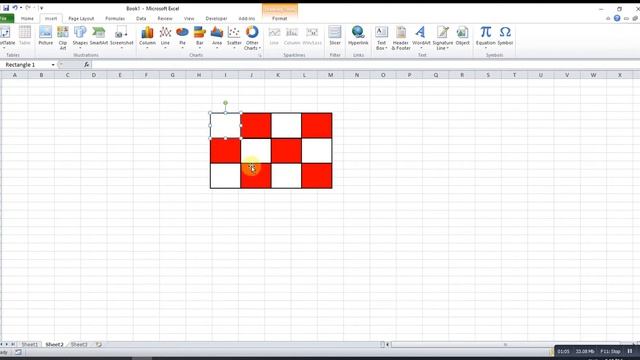Switch to the View tab
Image resolution: width=640 pixels, height=360 pixels.
[x=189, y=18]
